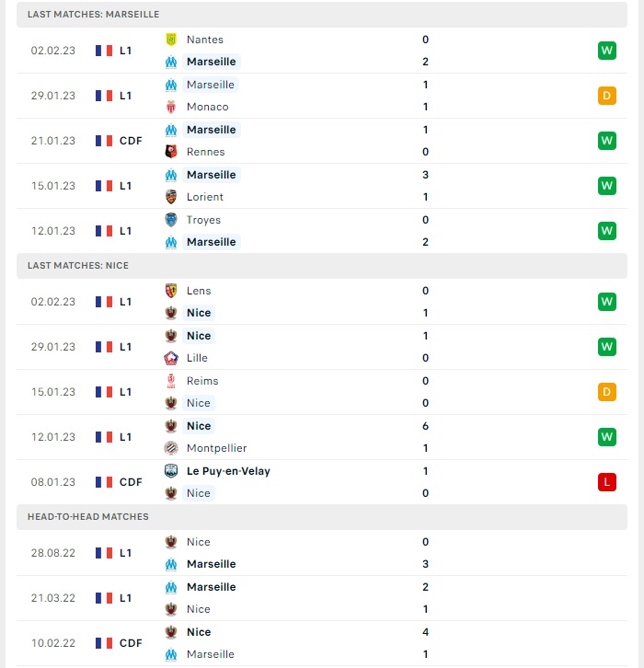
Task: Click the Reims club crest icon
Action: pyautogui.click(x=171, y=381)
